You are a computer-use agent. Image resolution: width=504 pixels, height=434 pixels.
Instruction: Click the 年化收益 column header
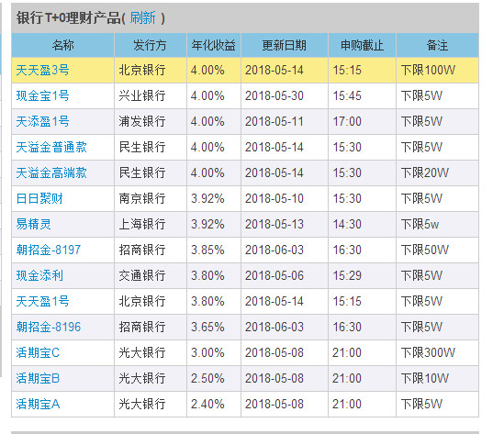point(213,45)
